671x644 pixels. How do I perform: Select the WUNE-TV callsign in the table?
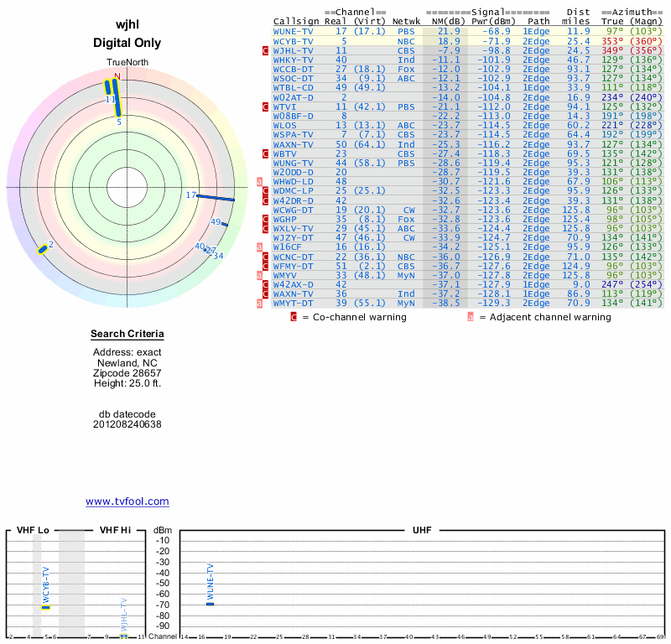(x=293, y=31)
